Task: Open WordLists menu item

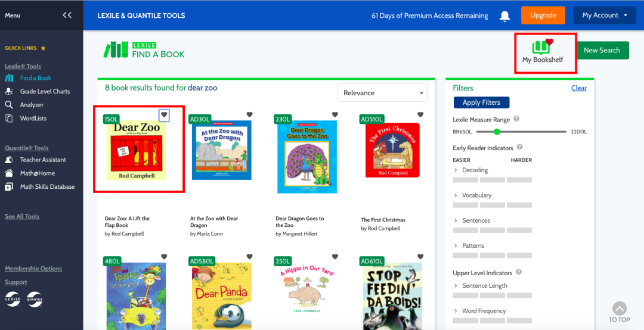Action: (33, 118)
